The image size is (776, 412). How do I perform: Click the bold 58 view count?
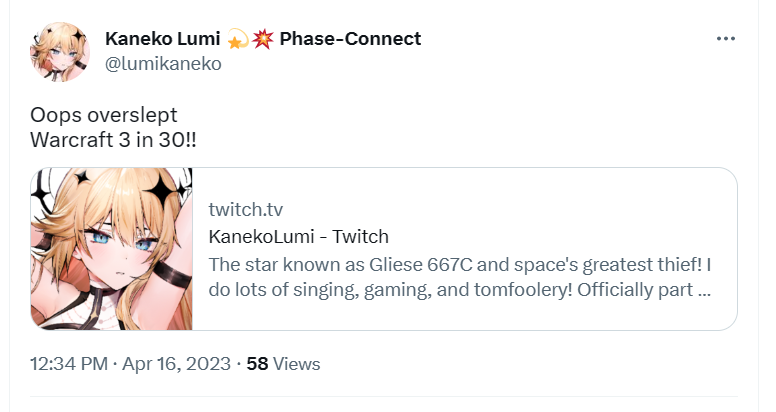[257, 364]
